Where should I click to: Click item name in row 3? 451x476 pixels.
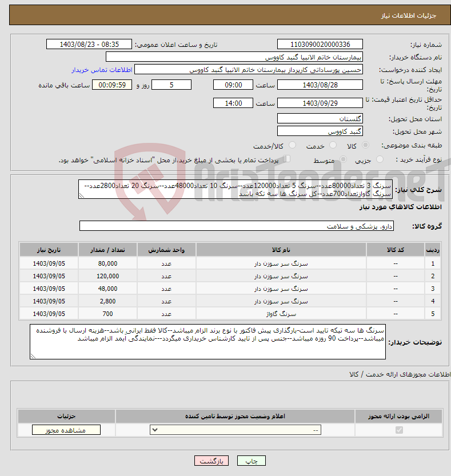tap(281, 289)
